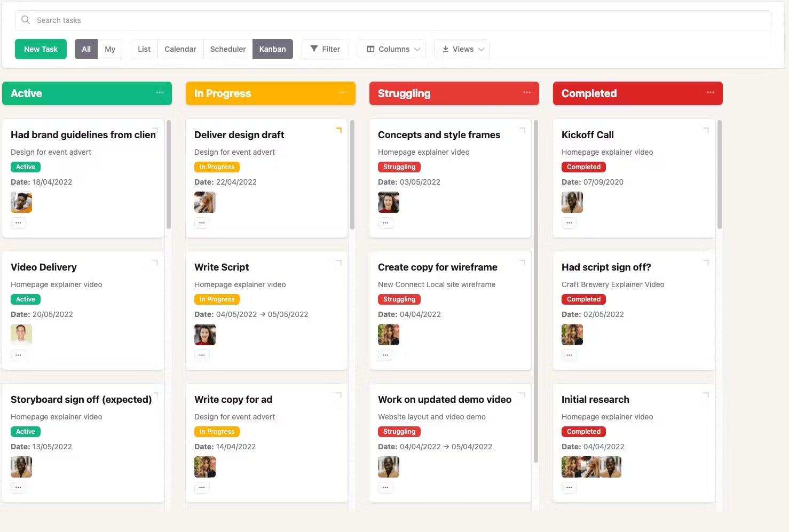Open more options on Write copy for ad card
Screen dimensions: 789x532
pyautogui.click(x=202, y=487)
